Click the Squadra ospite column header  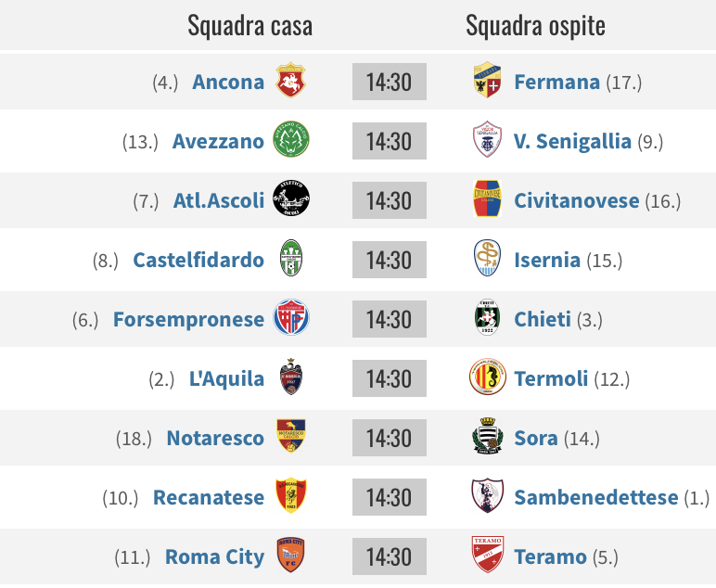point(536,26)
